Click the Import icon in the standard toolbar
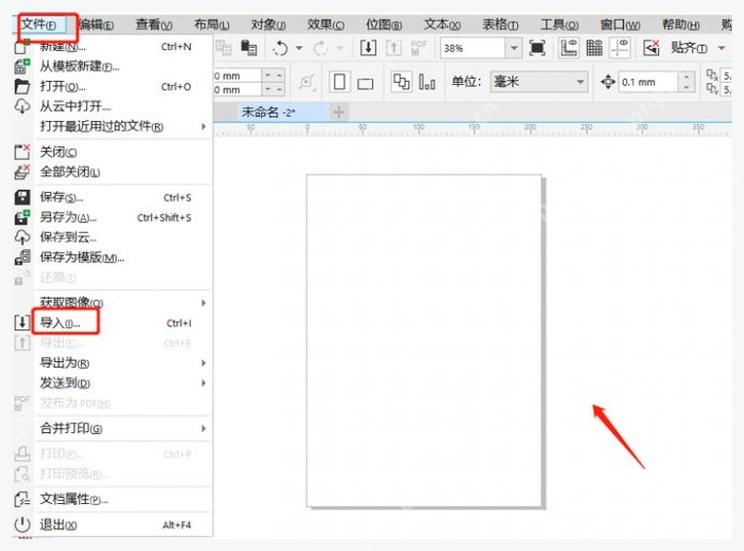 coord(368,47)
